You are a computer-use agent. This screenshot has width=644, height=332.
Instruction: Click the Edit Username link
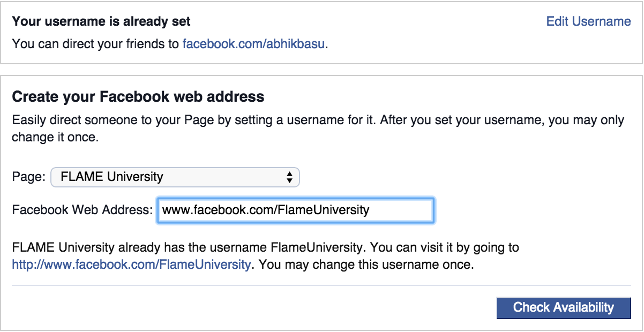coord(588,21)
